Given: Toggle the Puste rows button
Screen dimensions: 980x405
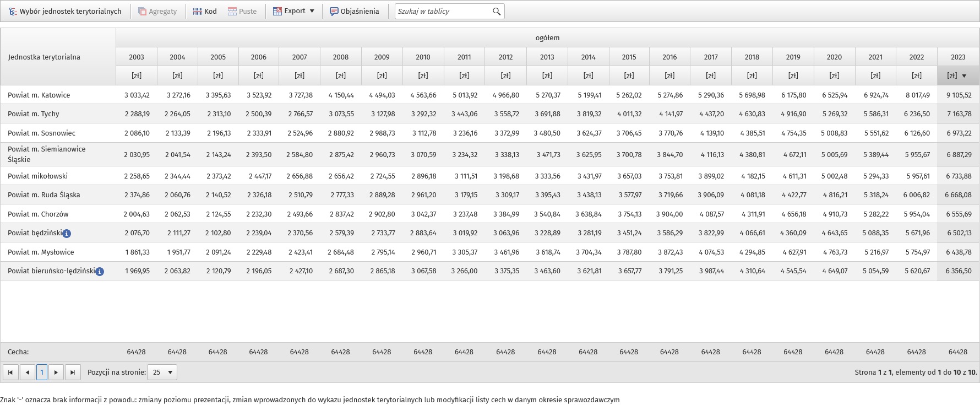Looking at the screenshot, I should [x=242, y=11].
